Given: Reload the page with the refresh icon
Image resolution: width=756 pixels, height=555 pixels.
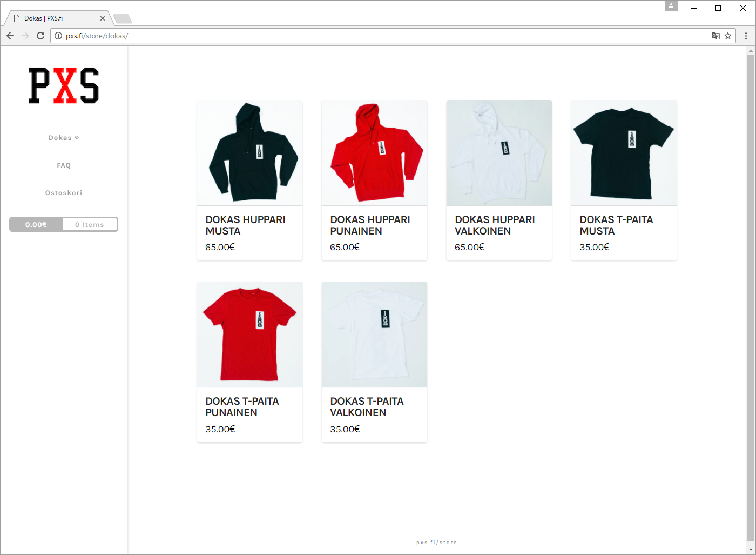Looking at the screenshot, I should coord(40,36).
